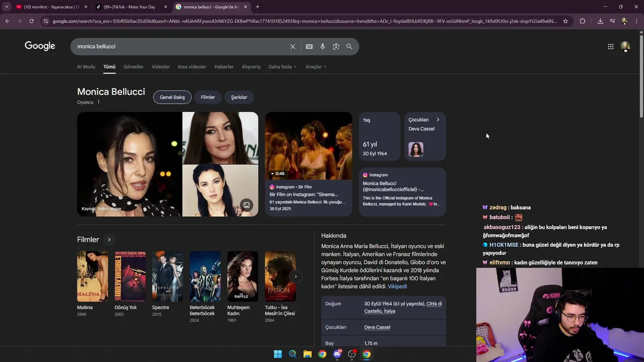The width and height of the screenshot is (644, 362).
Task: Open the Spectre movie poster
Action: (x=168, y=276)
